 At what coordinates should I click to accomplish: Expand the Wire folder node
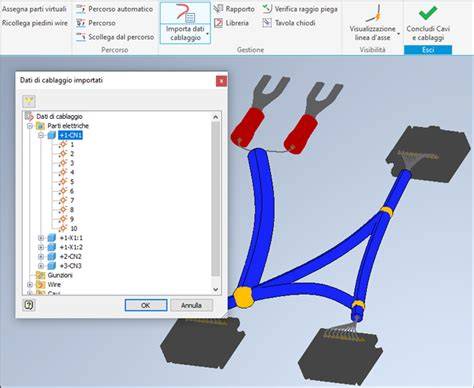click(30, 285)
